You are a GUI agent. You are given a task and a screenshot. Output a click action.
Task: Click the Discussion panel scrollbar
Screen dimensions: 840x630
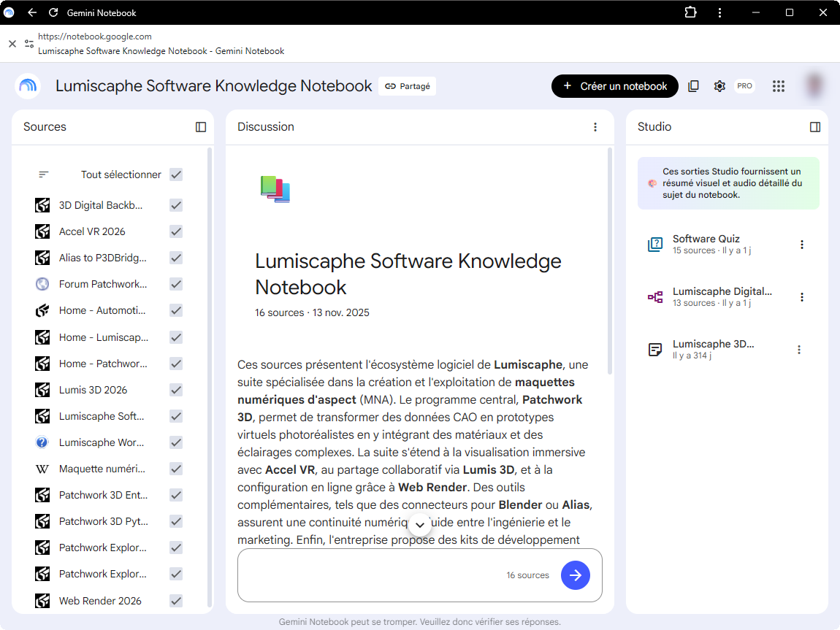coord(610,262)
